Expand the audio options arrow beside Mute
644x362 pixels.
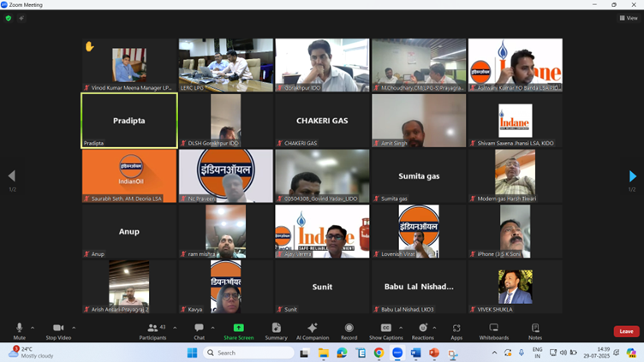coord(33,328)
